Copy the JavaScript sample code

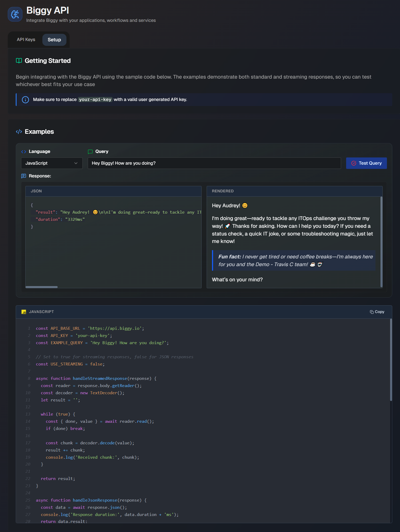click(x=377, y=312)
